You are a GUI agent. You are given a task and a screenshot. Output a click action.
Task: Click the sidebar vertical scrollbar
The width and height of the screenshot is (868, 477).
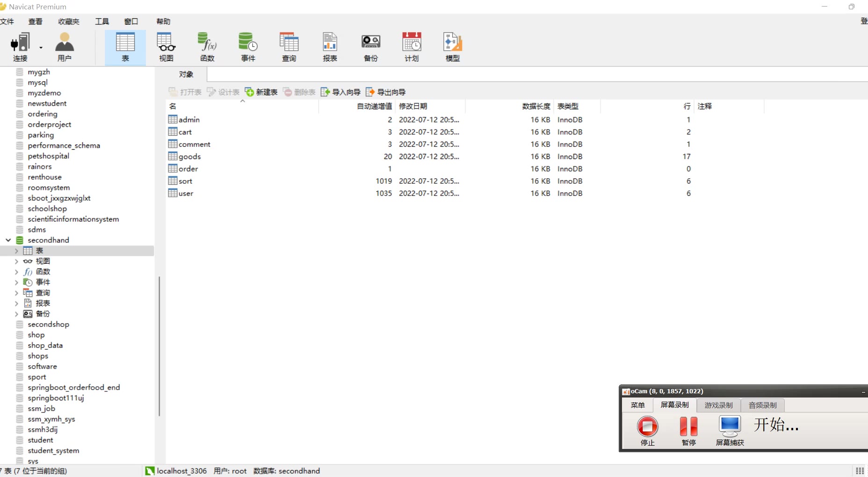click(x=159, y=346)
